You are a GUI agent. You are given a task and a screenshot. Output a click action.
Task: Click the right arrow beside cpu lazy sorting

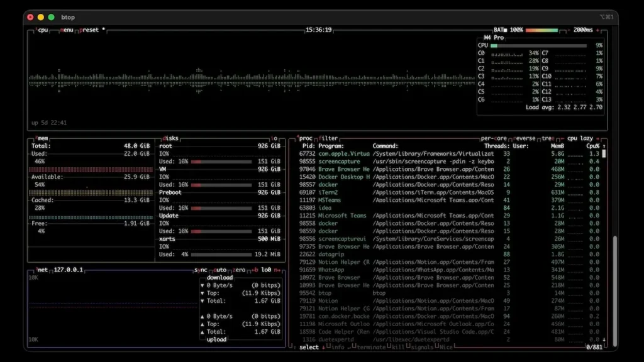point(598,138)
